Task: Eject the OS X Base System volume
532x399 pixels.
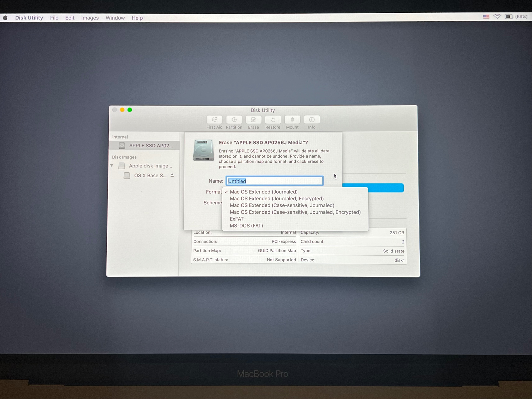Action: [172, 175]
